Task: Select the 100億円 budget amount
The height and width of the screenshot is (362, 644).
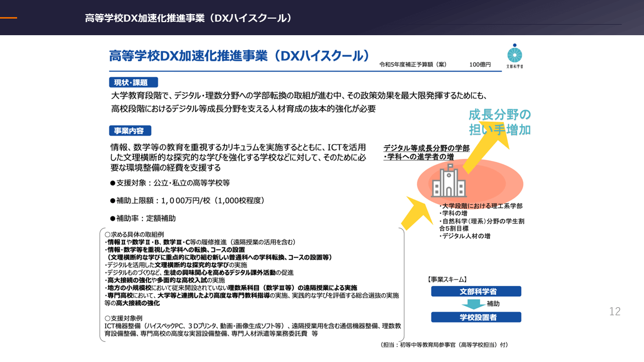Action: coord(480,65)
